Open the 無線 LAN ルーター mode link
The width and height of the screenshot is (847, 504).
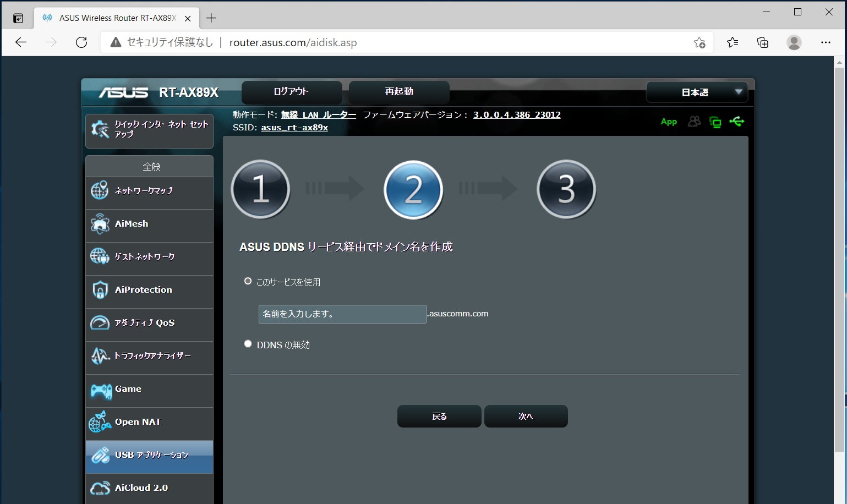tap(319, 115)
